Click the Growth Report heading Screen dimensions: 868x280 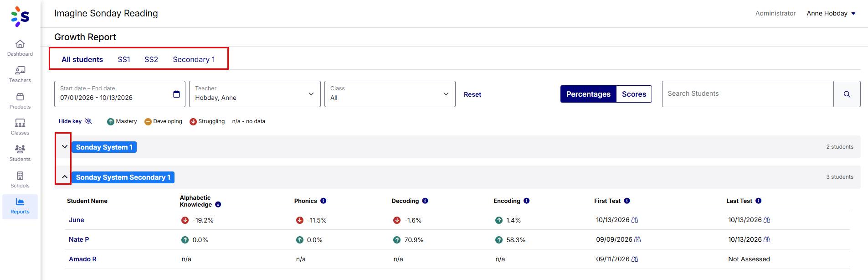[85, 37]
